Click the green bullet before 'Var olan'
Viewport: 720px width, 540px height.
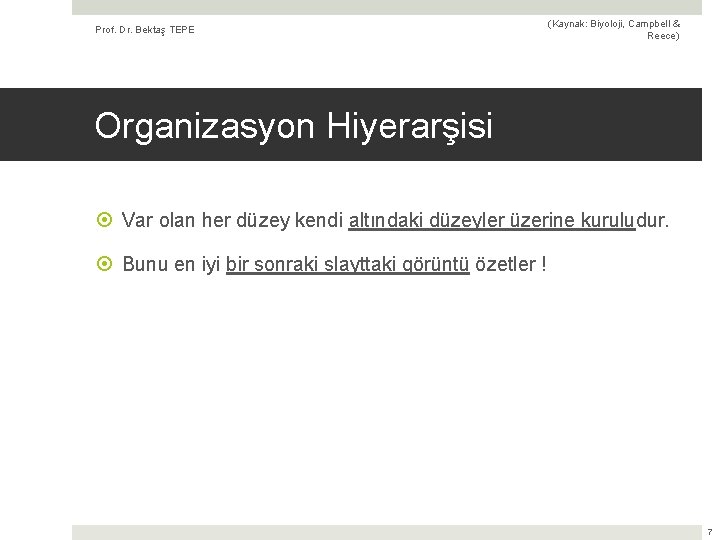point(104,219)
